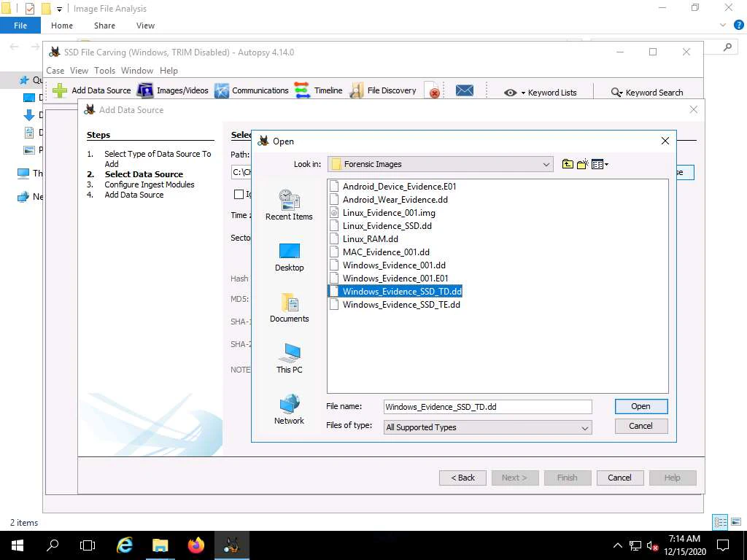
Task: Show hidden tray icons chevron
Action: (617, 545)
